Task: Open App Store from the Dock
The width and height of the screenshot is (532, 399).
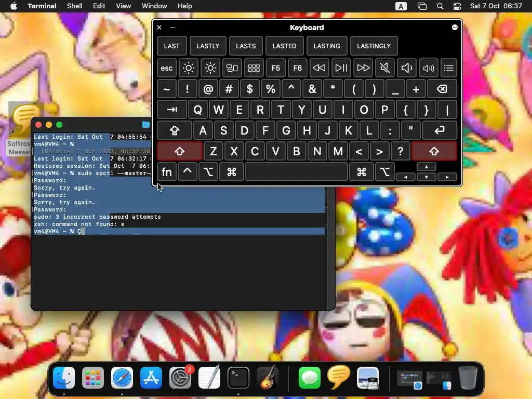Action: click(x=151, y=378)
